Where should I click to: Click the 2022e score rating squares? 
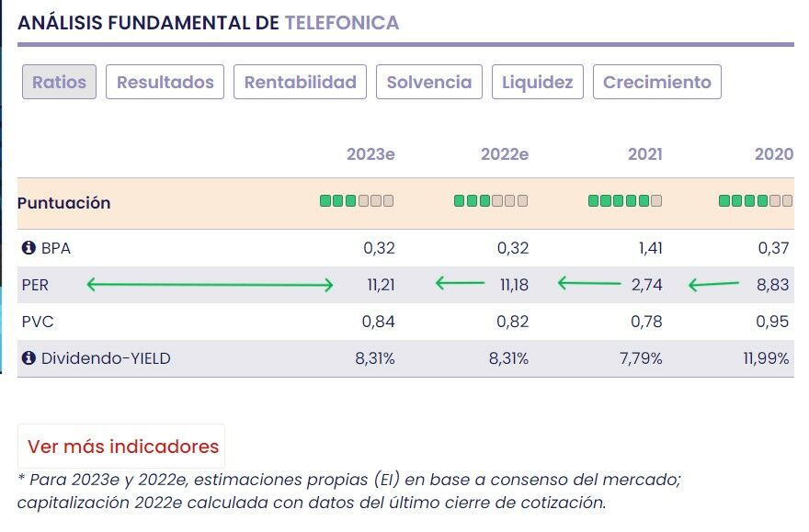pos(491,201)
